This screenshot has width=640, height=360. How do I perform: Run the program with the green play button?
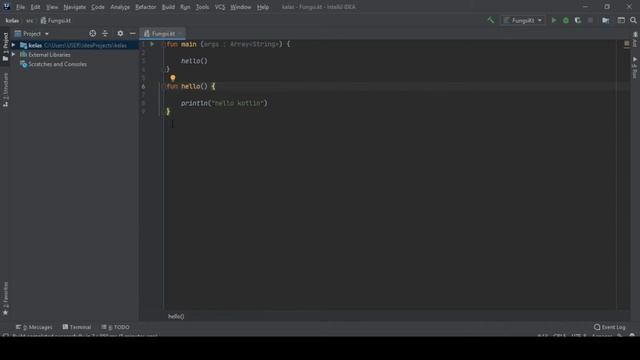coord(554,20)
